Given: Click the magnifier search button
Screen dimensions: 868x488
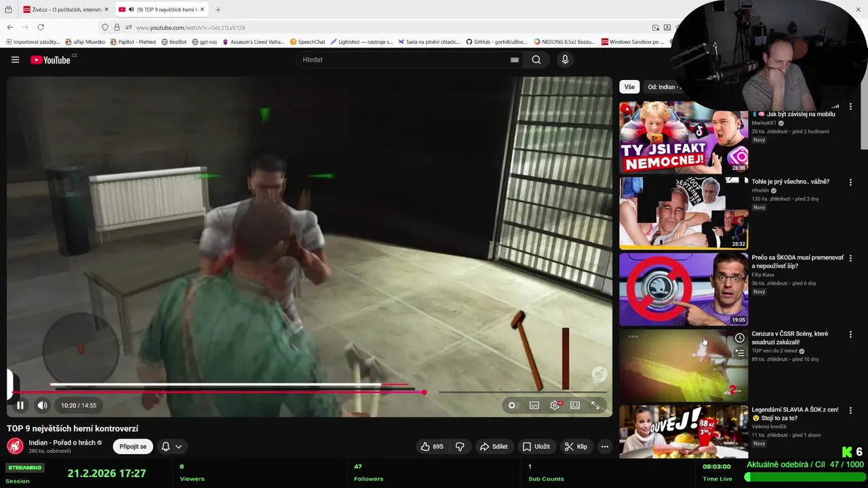Looking at the screenshot, I should point(536,60).
